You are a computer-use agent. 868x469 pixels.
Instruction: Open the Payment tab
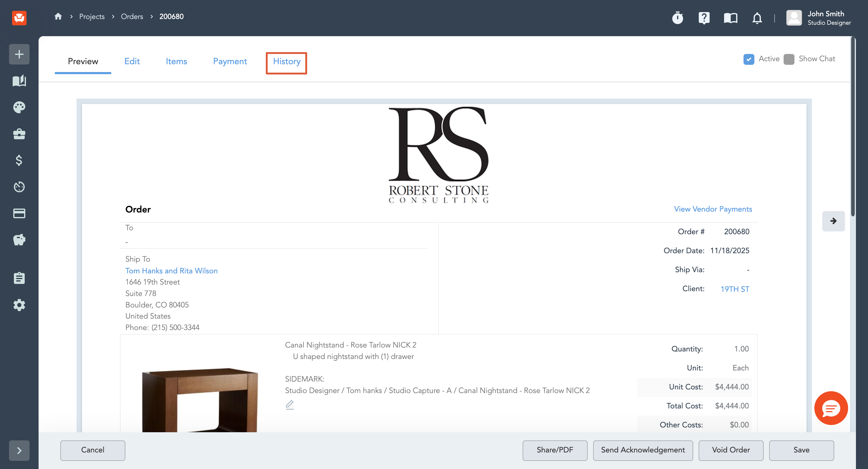tap(230, 61)
